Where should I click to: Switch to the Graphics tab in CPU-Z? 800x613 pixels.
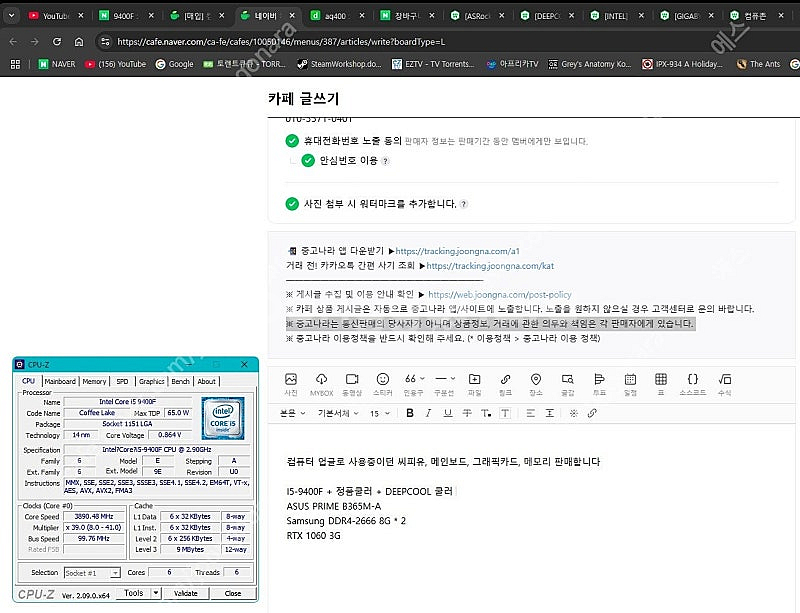[152, 381]
